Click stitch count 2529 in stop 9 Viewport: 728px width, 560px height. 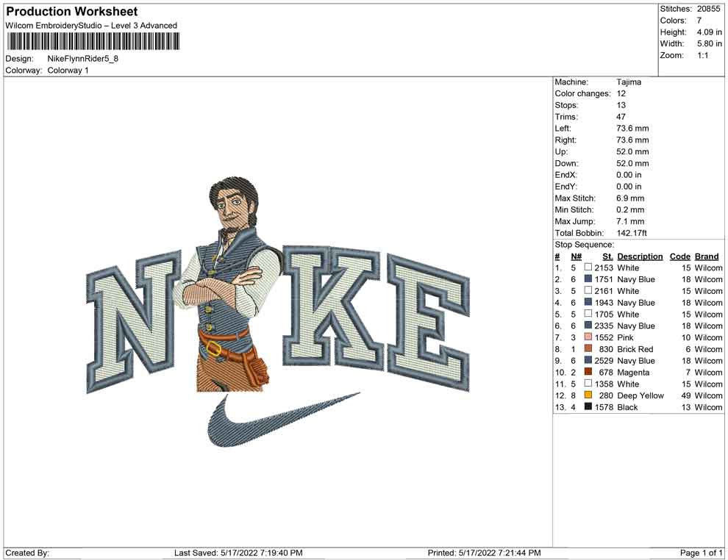(604, 361)
